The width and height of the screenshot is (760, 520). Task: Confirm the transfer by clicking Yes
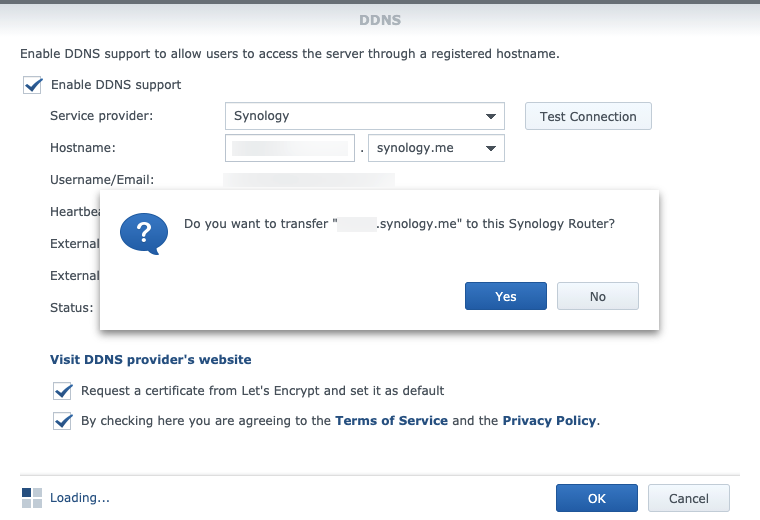(x=505, y=296)
